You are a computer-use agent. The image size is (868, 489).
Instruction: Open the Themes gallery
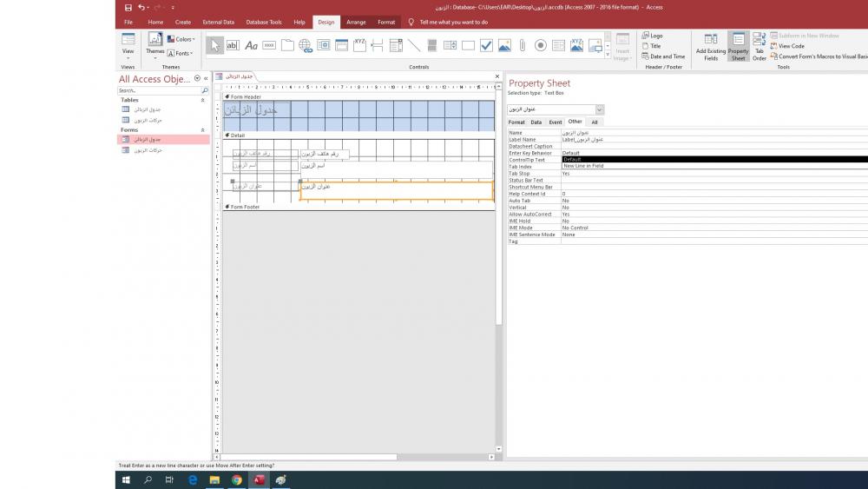point(155,46)
